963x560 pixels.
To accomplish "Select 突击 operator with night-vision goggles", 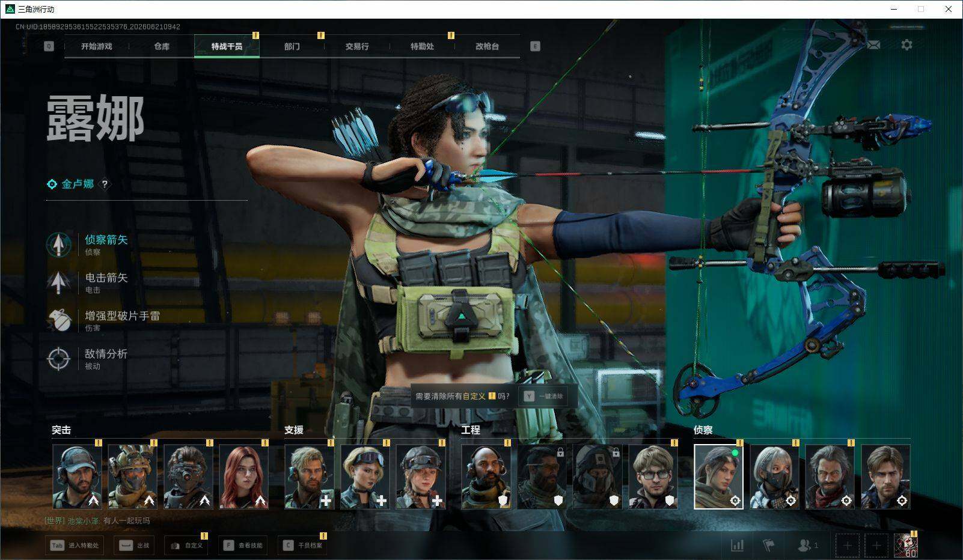I will (188, 476).
